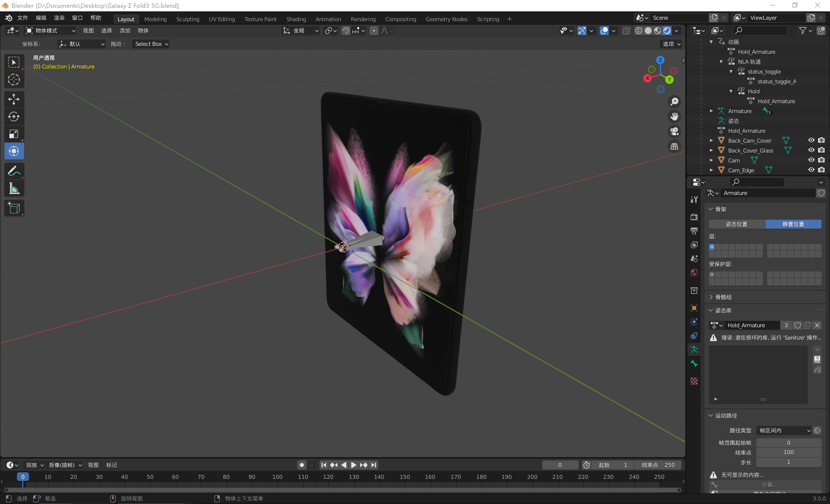
Task: Switch to the Modeling workspace tab
Action: 156,19
